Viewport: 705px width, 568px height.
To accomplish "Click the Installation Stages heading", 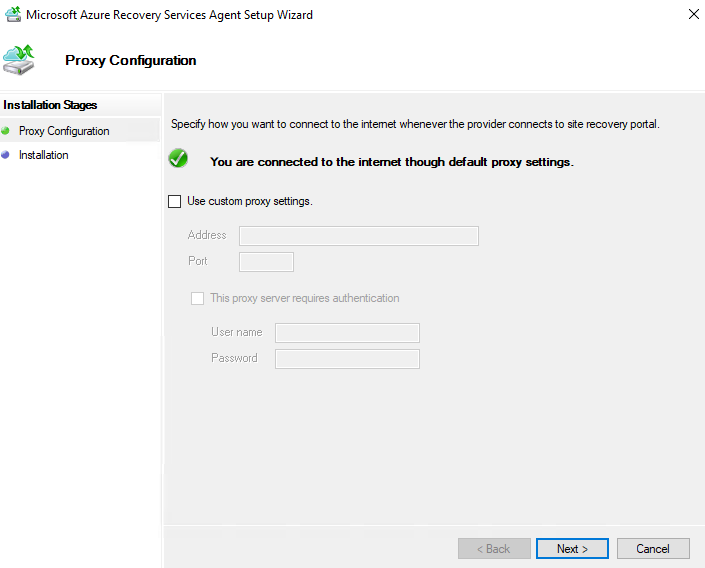I will pos(50,105).
